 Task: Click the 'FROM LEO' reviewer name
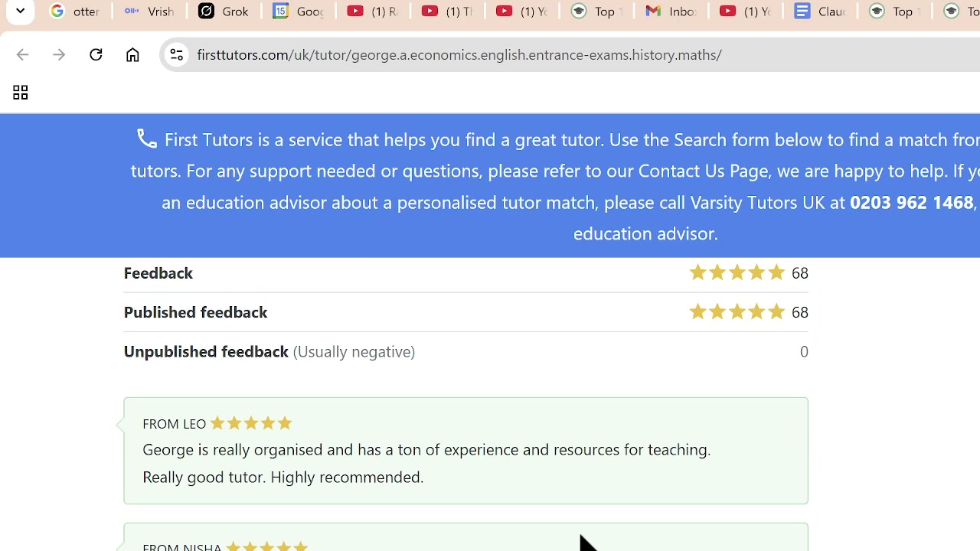tap(174, 424)
